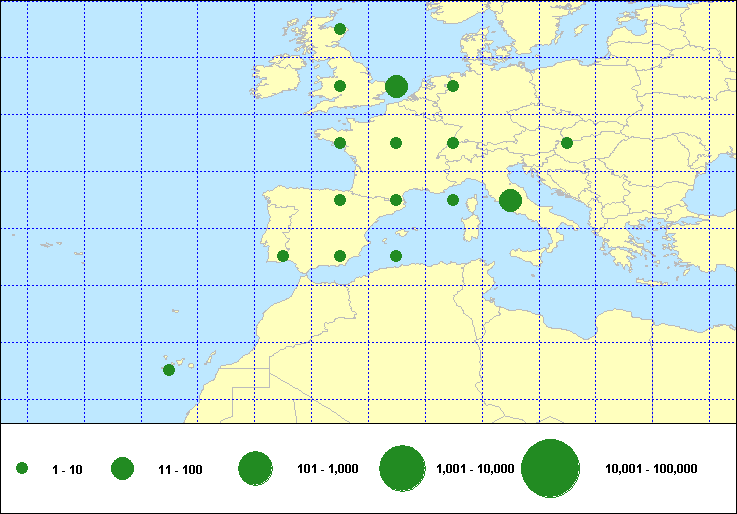Select the larger marker in central Italy

click(510, 200)
